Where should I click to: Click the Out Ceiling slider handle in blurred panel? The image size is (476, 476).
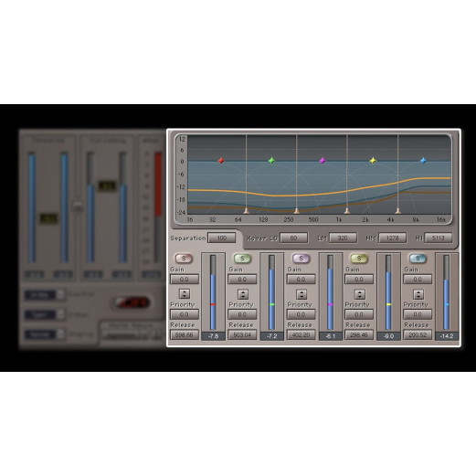107,185
